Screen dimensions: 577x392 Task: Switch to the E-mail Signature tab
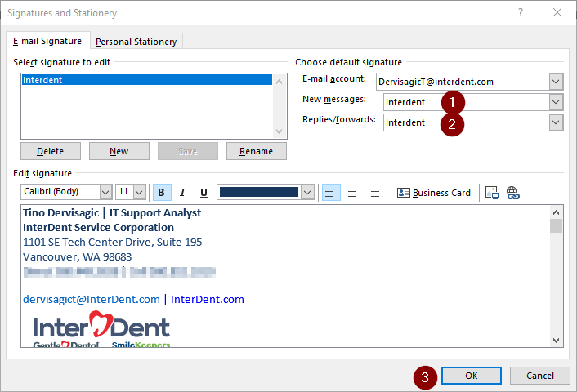(47, 41)
